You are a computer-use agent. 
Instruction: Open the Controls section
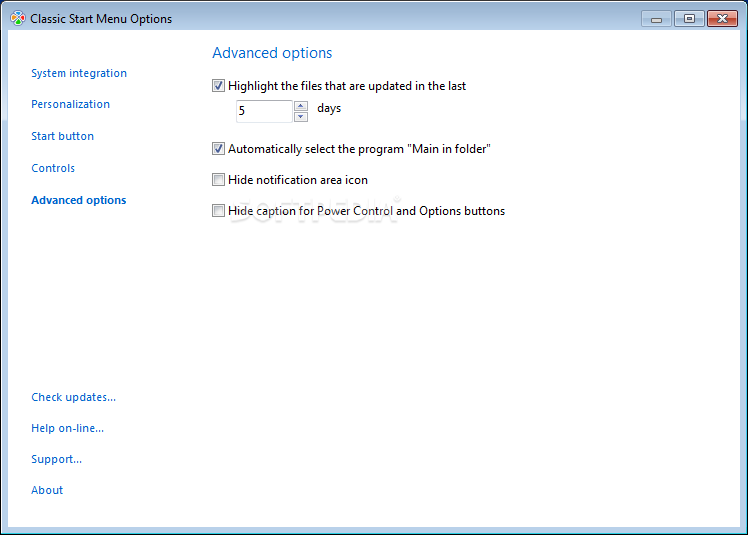(53, 168)
